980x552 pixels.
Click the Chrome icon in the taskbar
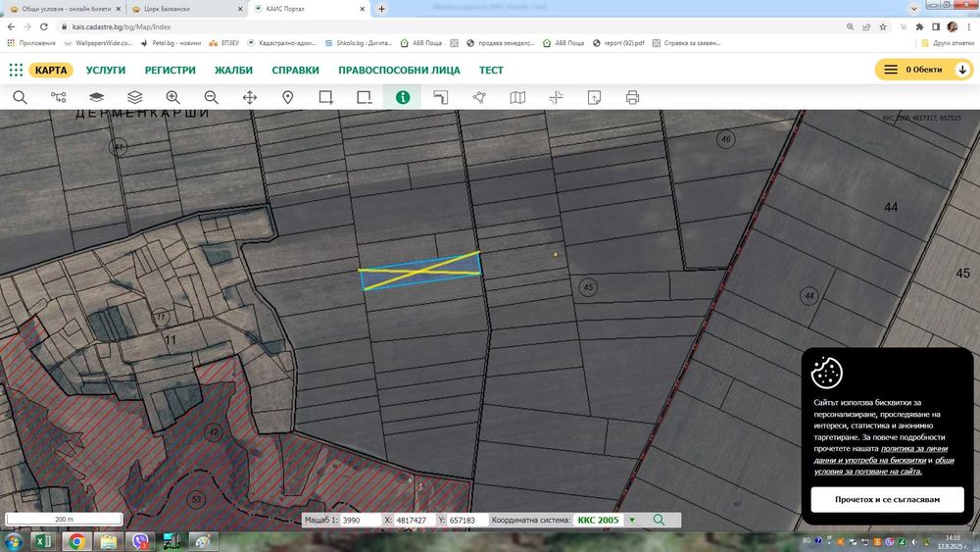(76, 540)
